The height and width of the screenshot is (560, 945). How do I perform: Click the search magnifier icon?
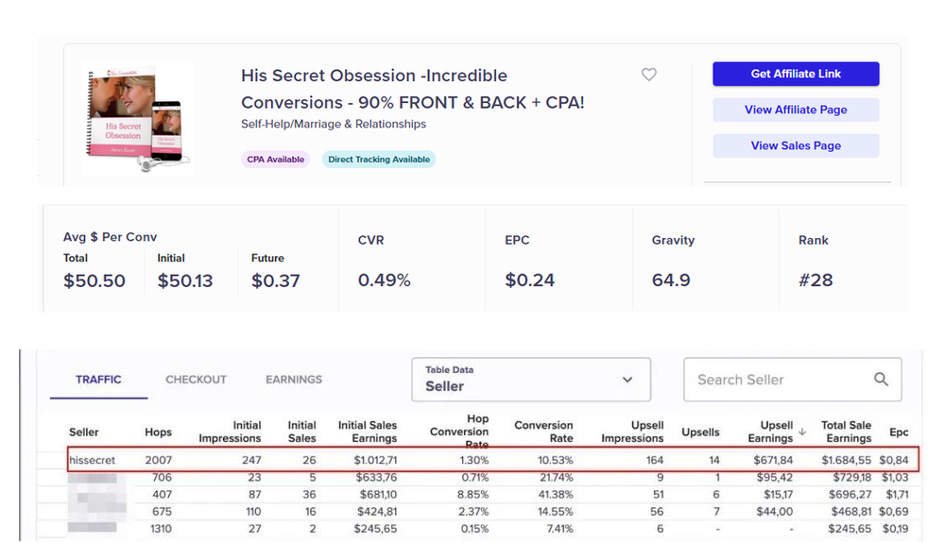click(881, 380)
